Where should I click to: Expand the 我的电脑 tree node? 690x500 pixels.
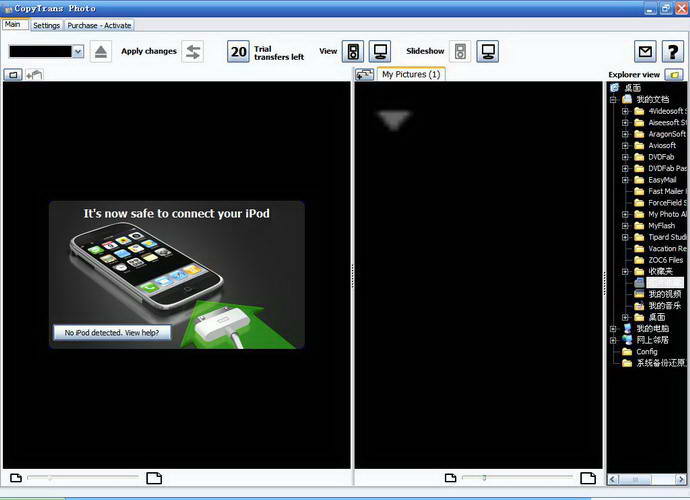pyautogui.click(x=613, y=328)
